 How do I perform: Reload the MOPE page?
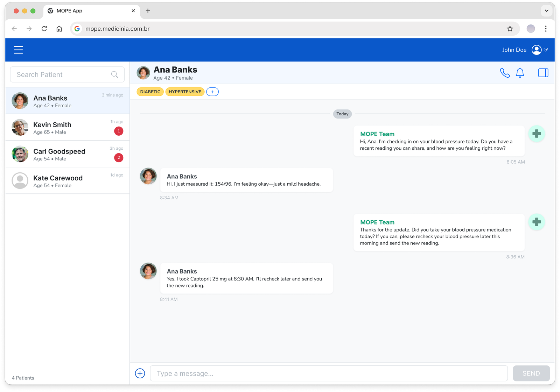[44, 29]
